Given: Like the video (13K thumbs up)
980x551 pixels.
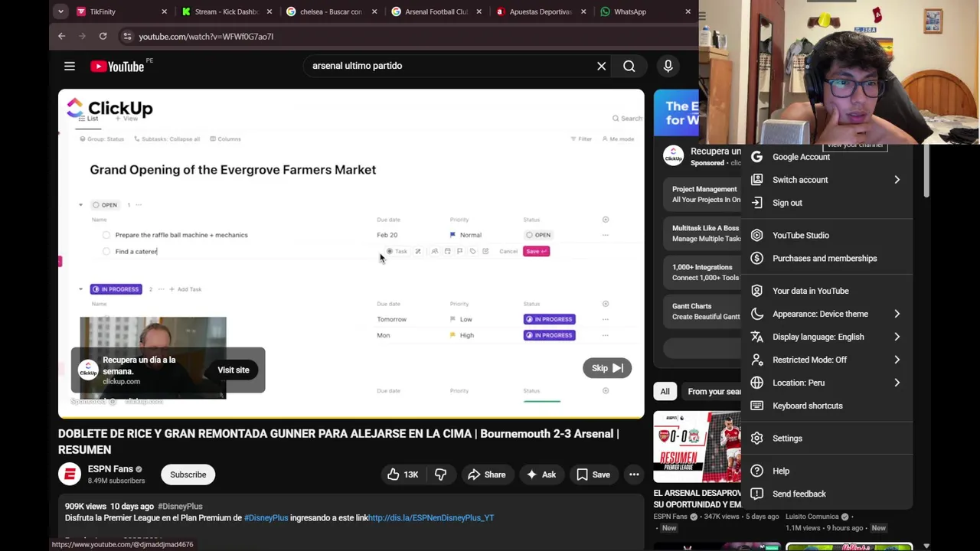Looking at the screenshot, I should click(402, 474).
